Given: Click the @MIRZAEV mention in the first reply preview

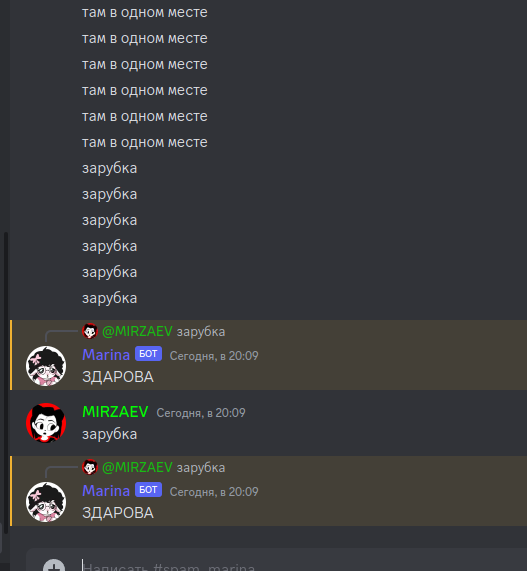Looking at the screenshot, I should [137, 331].
